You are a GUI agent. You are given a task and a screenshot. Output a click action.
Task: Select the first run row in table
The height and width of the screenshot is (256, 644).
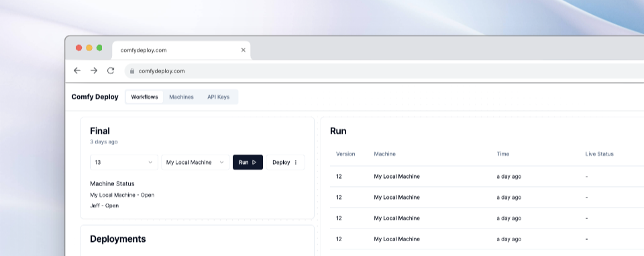point(487,177)
